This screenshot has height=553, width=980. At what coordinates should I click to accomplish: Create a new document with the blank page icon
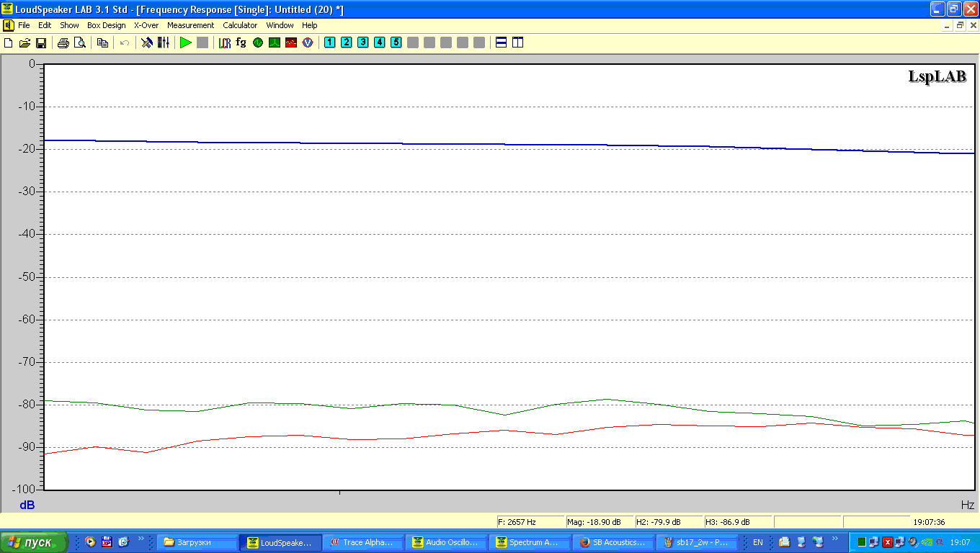click(x=9, y=43)
